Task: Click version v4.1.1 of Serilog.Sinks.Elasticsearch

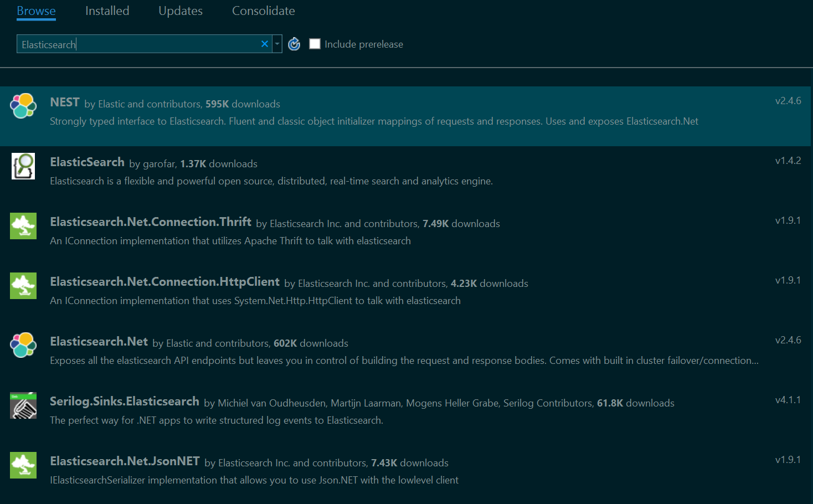Action: [788, 400]
